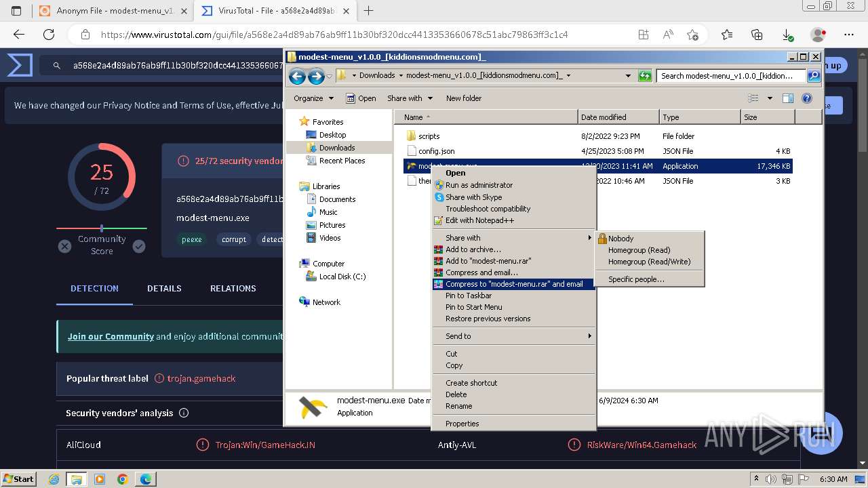
Task: Expand the Send to submenu
Action: tap(514, 336)
